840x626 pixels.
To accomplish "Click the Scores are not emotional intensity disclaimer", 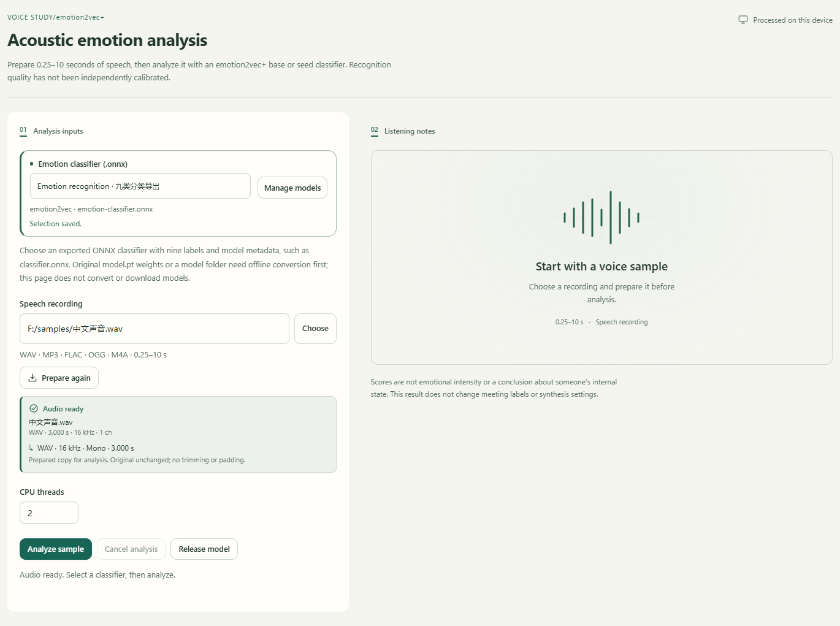I will tap(494, 388).
